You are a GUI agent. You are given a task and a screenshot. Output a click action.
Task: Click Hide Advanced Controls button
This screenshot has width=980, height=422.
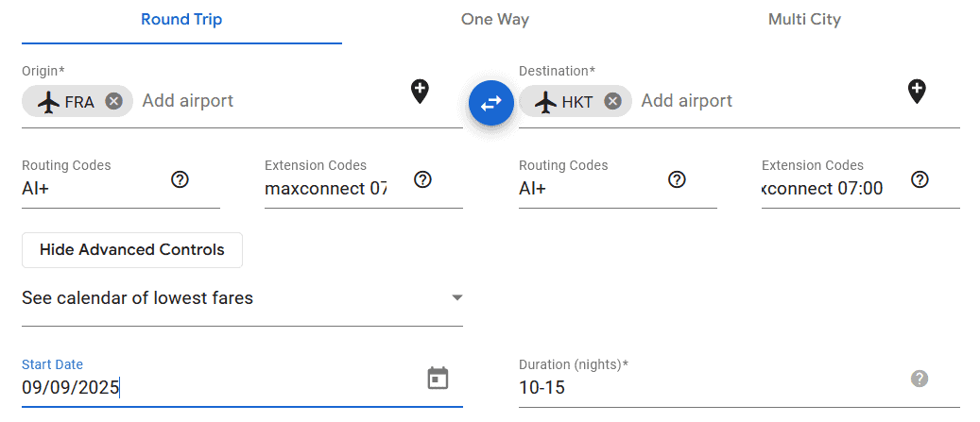point(132,250)
